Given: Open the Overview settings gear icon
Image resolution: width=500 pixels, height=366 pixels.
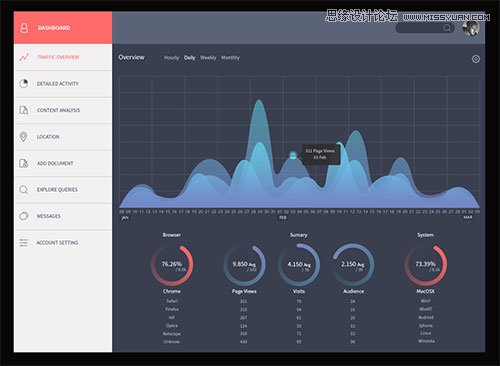Looking at the screenshot, I should [476, 59].
